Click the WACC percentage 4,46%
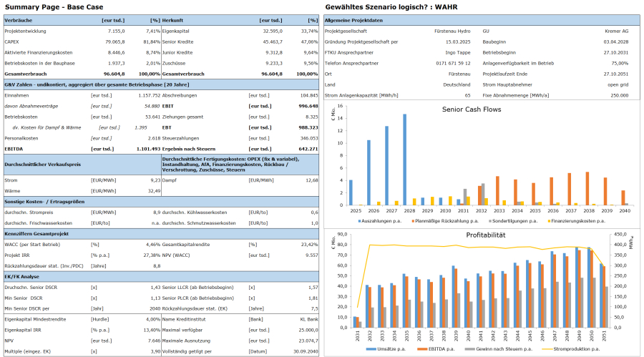This screenshot has width=644, height=357. [152, 244]
